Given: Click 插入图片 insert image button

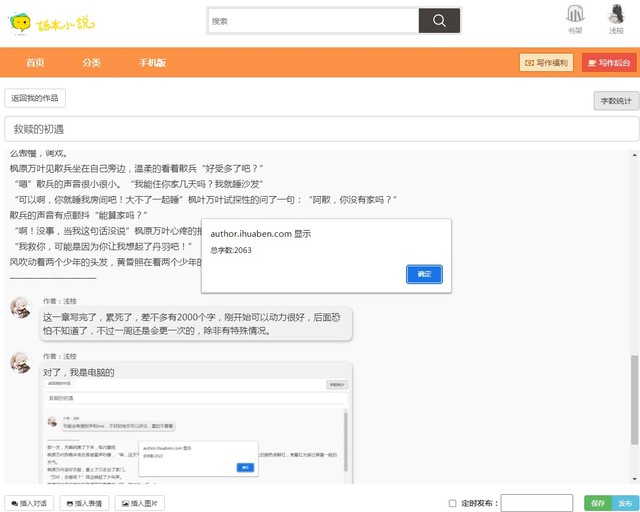Looking at the screenshot, I should [139, 503].
